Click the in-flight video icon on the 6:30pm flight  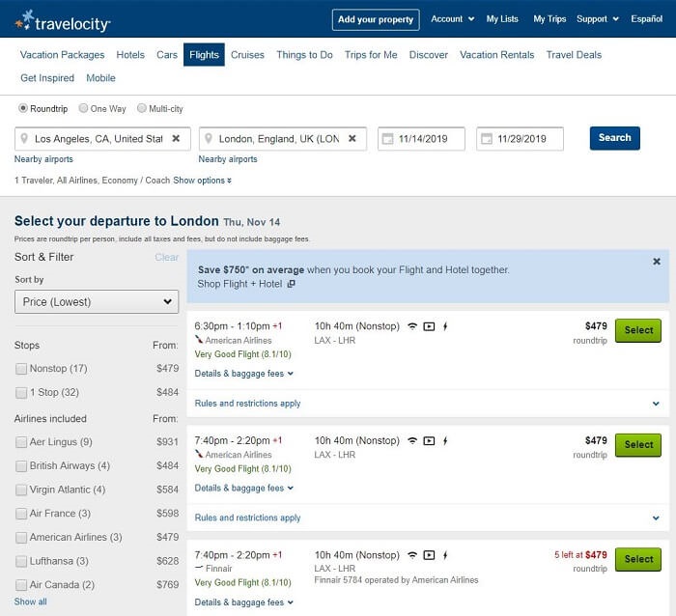tap(429, 326)
